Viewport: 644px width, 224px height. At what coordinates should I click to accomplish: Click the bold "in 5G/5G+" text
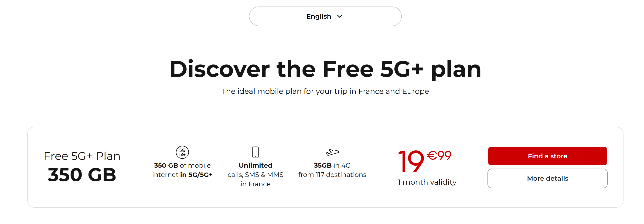tap(196, 175)
